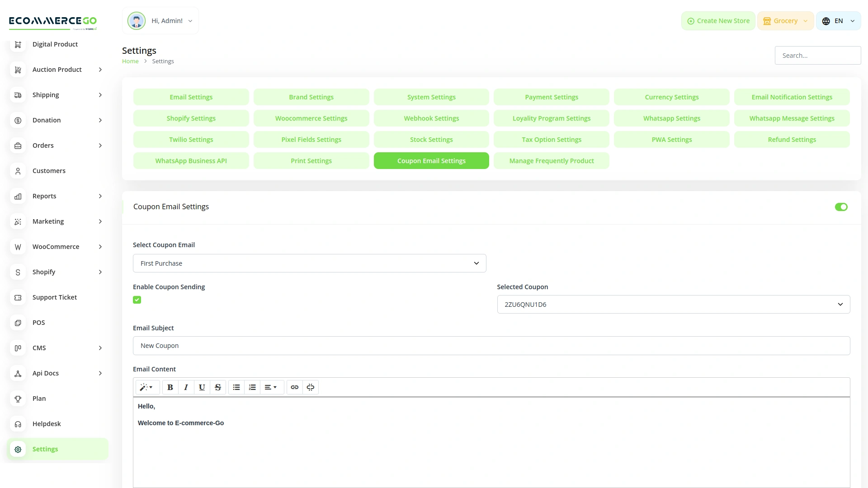Uncheck the Enable Coupon Sending checkbox
The image size is (868, 488).
click(x=137, y=300)
